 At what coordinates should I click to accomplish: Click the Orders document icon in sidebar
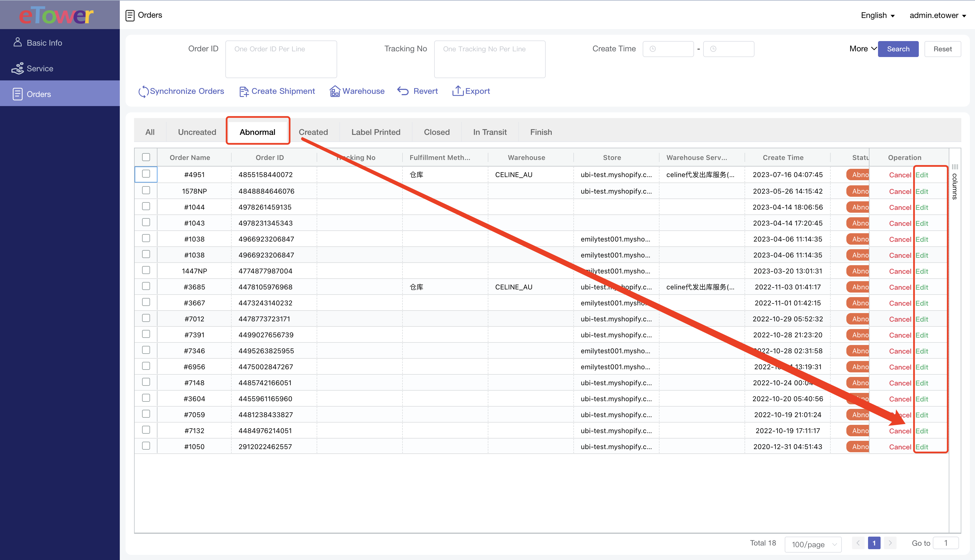(x=17, y=94)
